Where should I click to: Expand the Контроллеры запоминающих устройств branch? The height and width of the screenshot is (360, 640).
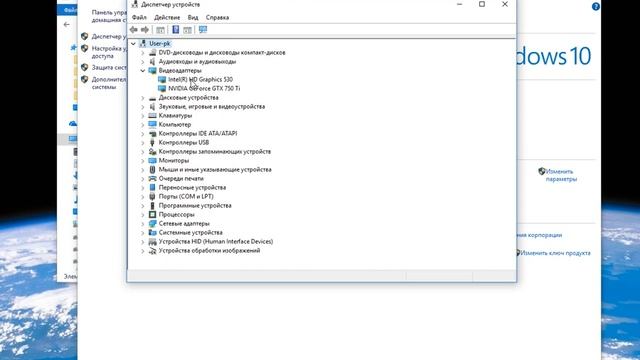pyautogui.click(x=143, y=151)
